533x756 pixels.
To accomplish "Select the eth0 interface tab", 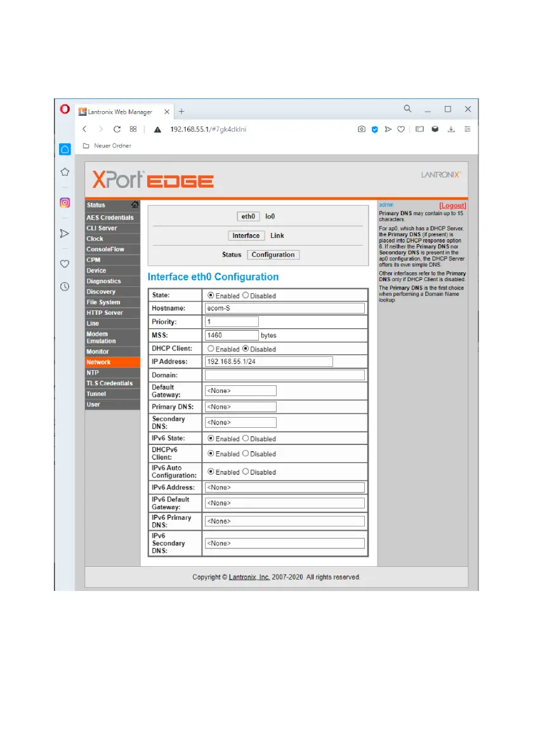I will [248, 216].
